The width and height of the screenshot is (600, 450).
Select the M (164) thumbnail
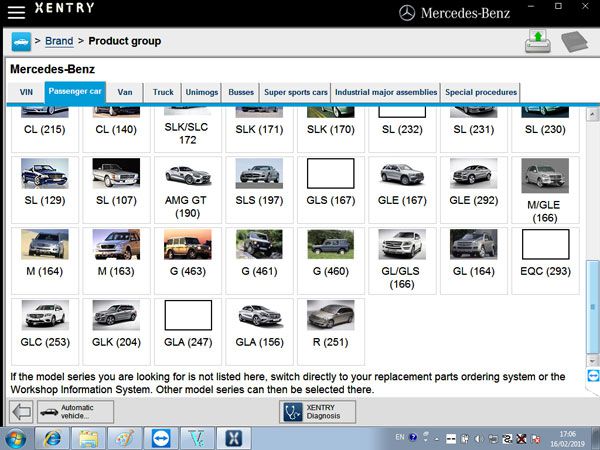pos(45,244)
